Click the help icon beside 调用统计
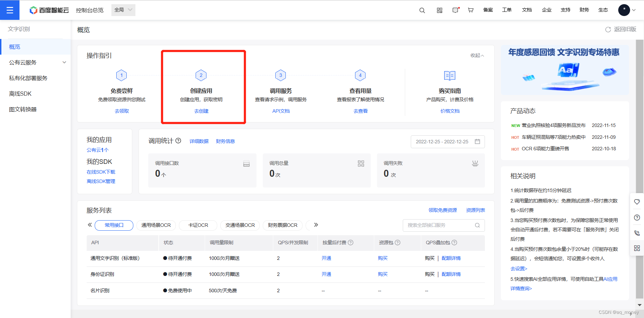The image size is (644, 318). click(178, 141)
